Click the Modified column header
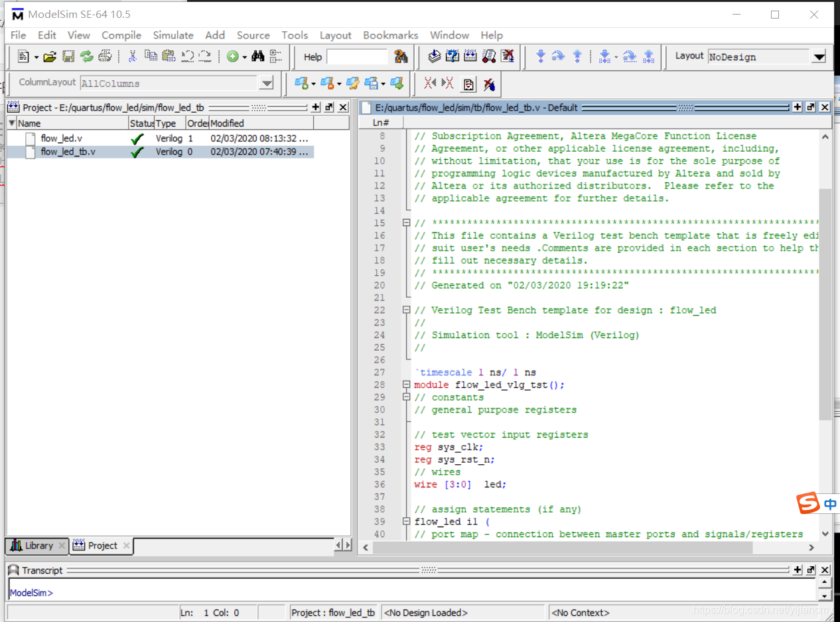Image resolution: width=840 pixels, height=622 pixels. [x=261, y=123]
